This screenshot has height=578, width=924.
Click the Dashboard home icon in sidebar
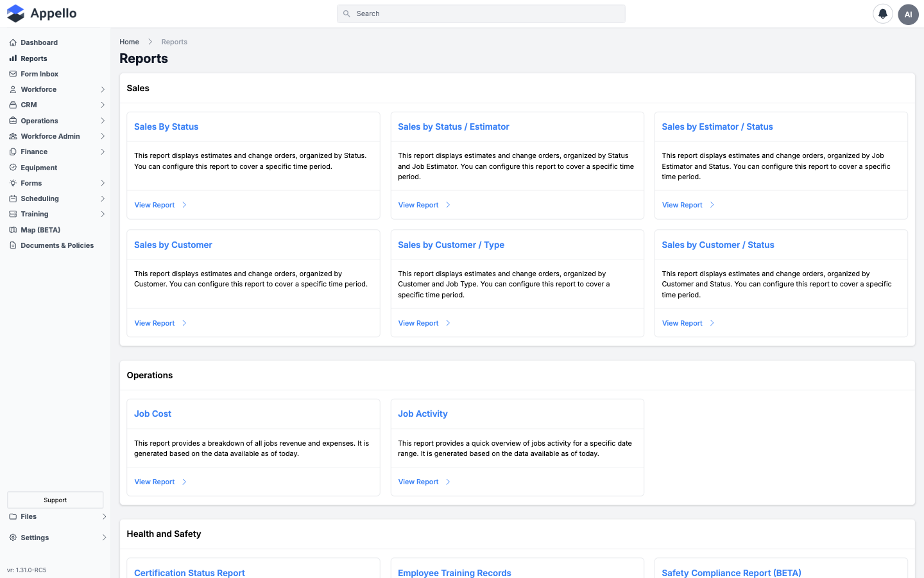(13, 43)
